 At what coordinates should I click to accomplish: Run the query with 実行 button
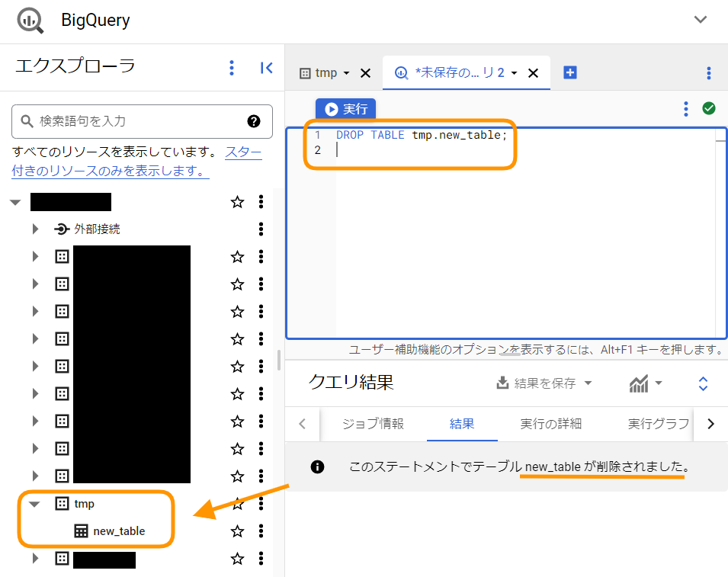(x=346, y=109)
